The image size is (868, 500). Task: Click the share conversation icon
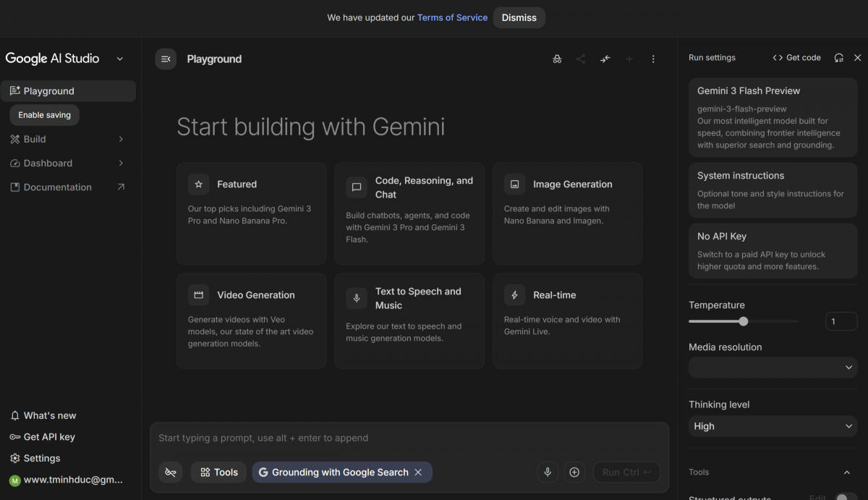(581, 59)
